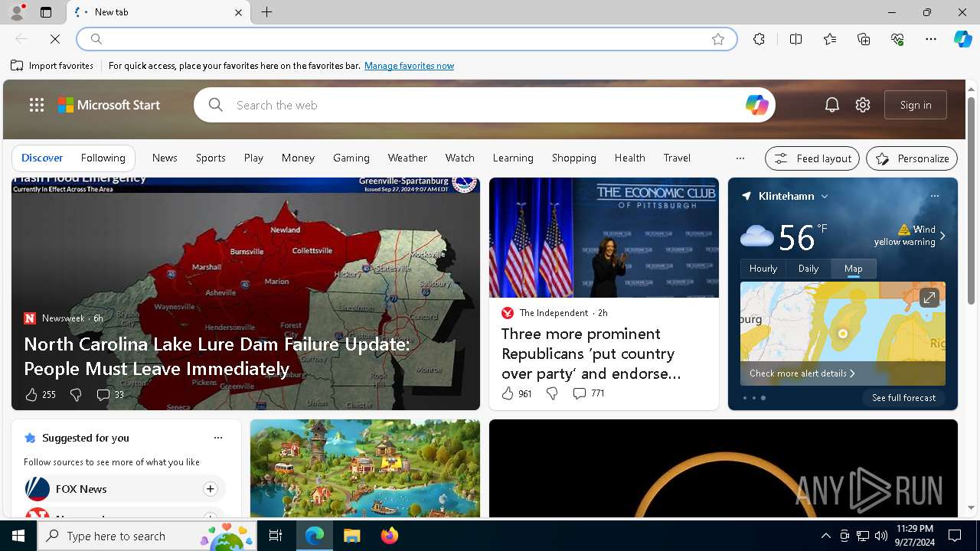
Task: Open the browser profile avatar
Action: pos(17,12)
